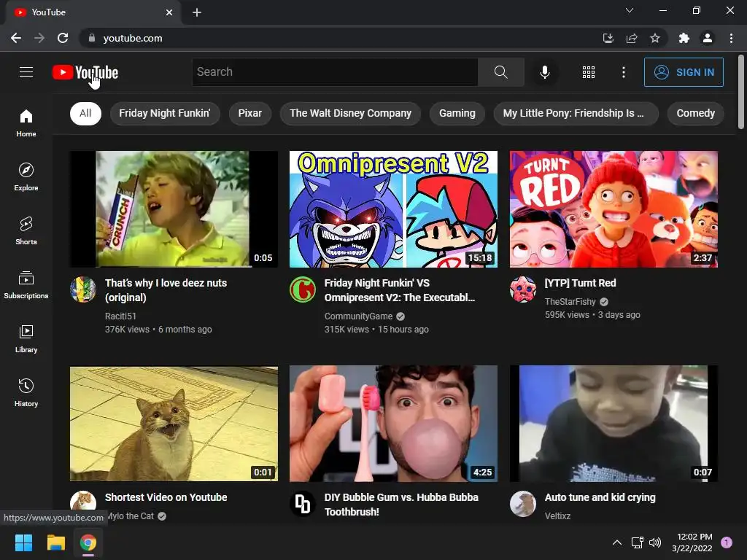Click Chrome icon in taskbar
Viewport: 747px width, 560px height.
(x=88, y=542)
